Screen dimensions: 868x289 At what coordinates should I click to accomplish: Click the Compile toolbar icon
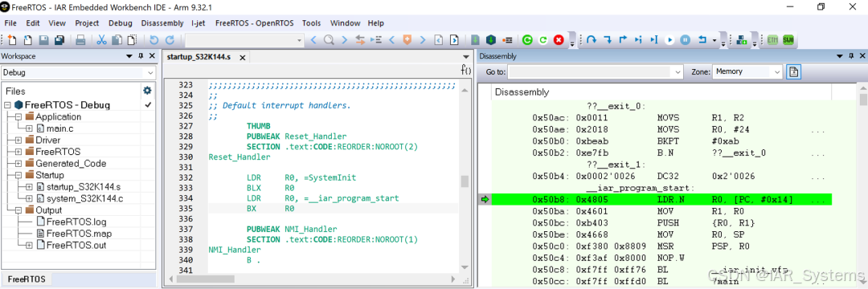tap(476, 40)
